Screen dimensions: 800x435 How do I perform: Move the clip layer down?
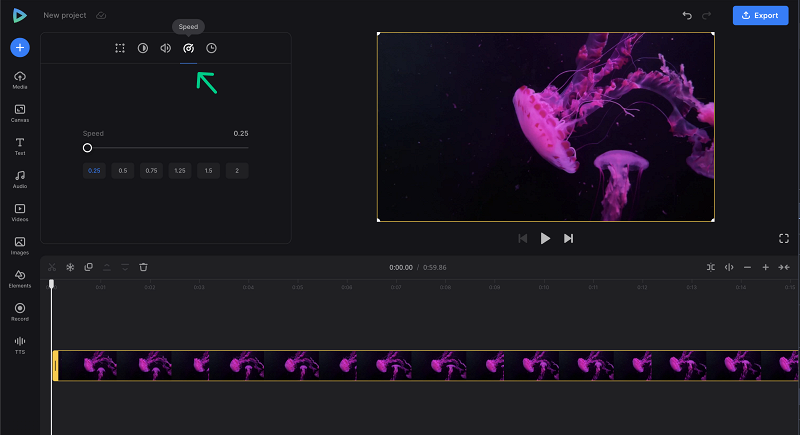(125, 267)
